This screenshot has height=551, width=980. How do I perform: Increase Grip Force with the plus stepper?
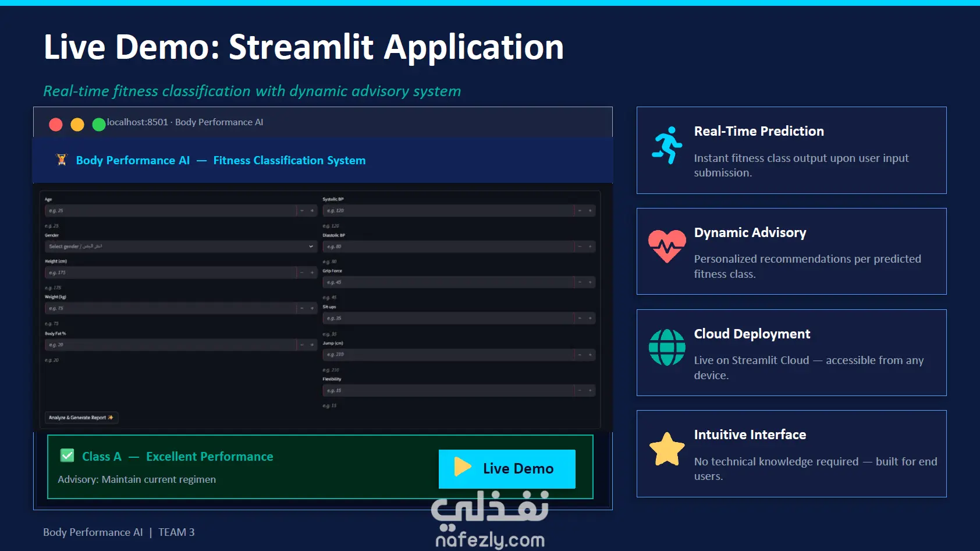click(x=590, y=282)
